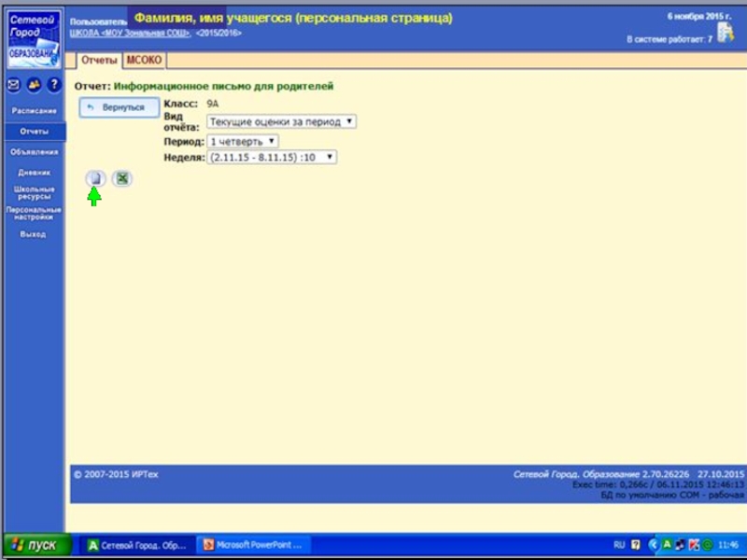Open help via the question mark icon
This screenshot has height=560, width=747.
(x=54, y=85)
